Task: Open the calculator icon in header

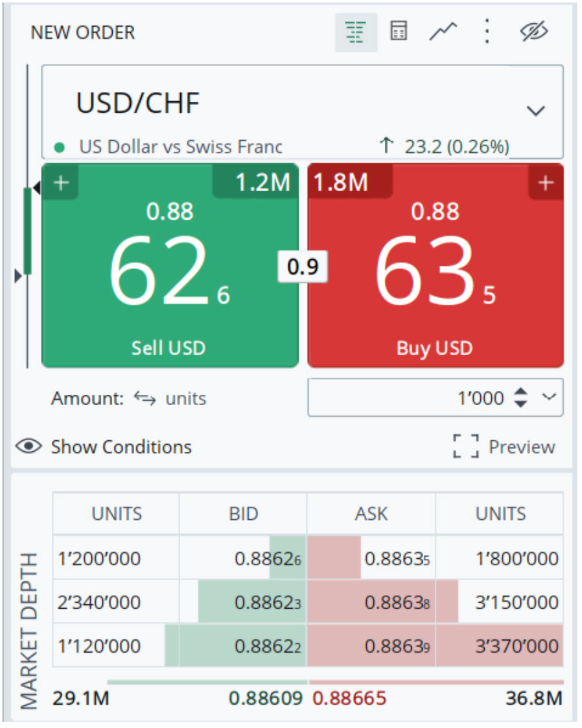Action: tap(398, 32)
